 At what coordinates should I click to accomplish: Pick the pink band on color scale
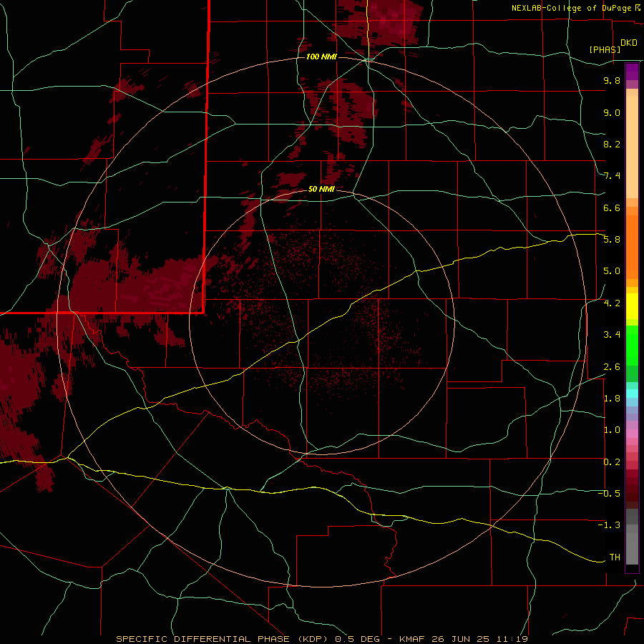pos(632,434)
